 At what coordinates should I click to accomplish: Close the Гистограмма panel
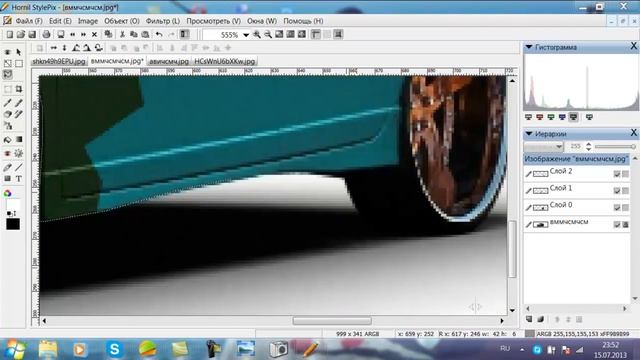pyautogui.click(x=633, y=46)
